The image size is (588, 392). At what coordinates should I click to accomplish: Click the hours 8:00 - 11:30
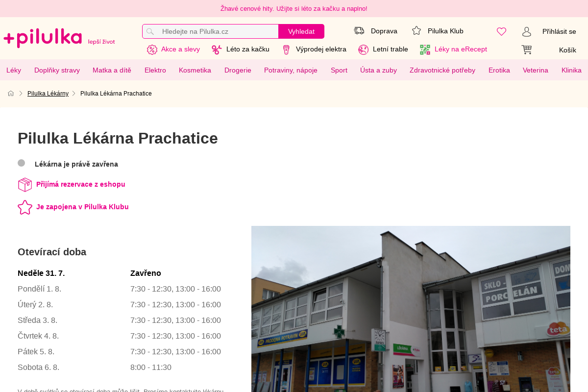click(151, 367)
